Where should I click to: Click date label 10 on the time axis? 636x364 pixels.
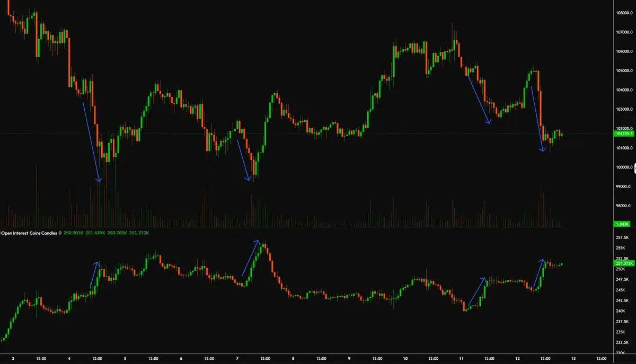tap(405, 359)
